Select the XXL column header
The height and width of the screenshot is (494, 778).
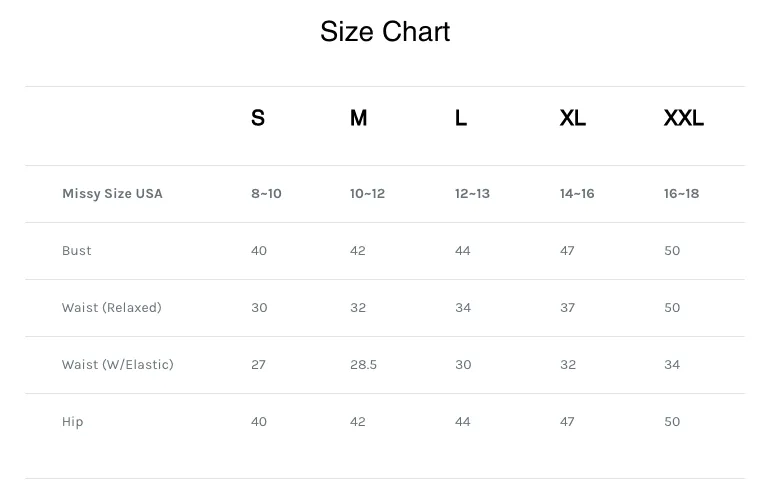click(x=684, y=118)
